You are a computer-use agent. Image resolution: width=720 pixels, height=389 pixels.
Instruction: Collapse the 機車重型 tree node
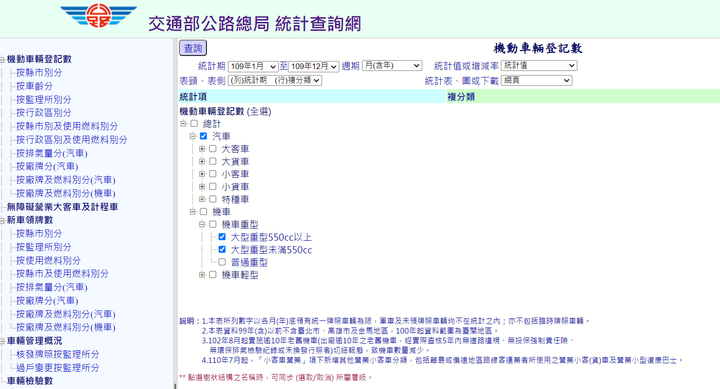click(202, 225)
